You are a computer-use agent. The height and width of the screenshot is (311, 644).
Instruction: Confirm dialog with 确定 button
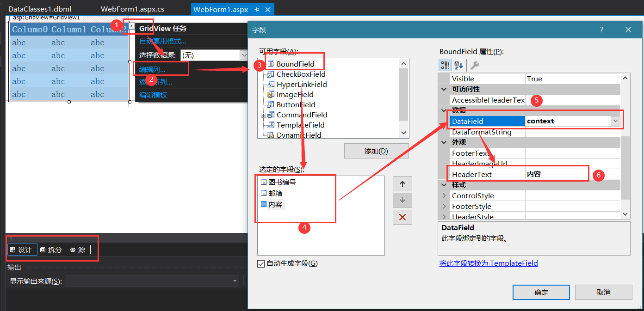(x=541, y=292)
